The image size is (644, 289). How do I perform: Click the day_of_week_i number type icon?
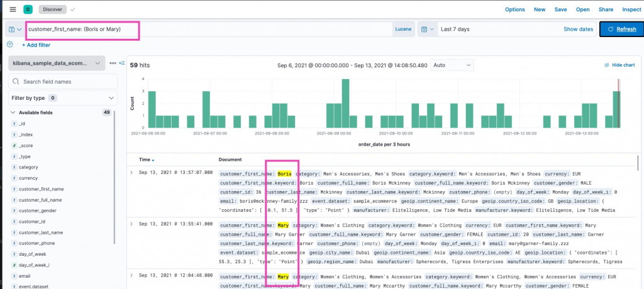[x=14, y=265]
